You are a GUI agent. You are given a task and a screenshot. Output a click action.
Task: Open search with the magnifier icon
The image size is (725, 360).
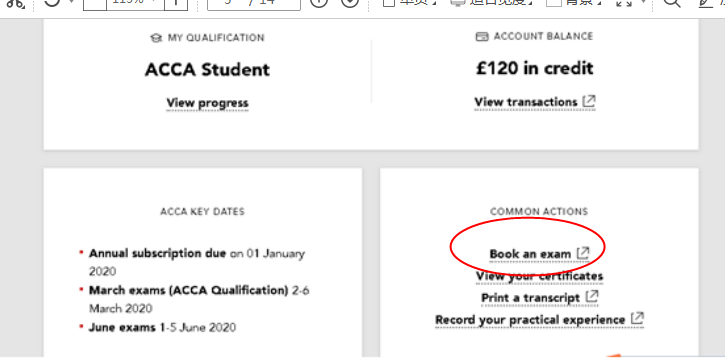click(x=672, y=3)
